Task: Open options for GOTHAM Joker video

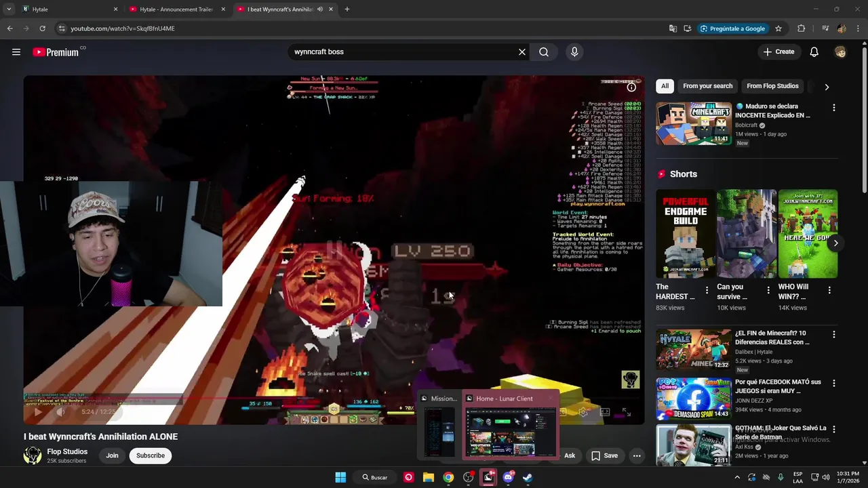Action: (833, 429)
